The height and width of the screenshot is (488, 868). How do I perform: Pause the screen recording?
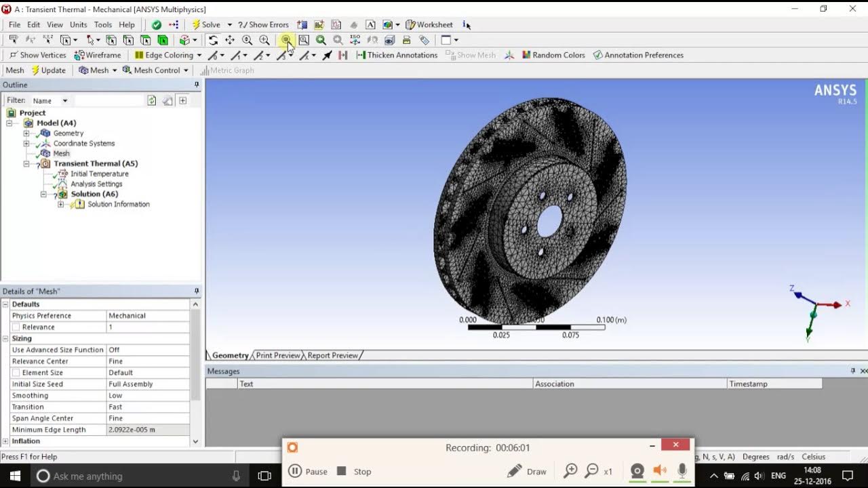[308, 471]
